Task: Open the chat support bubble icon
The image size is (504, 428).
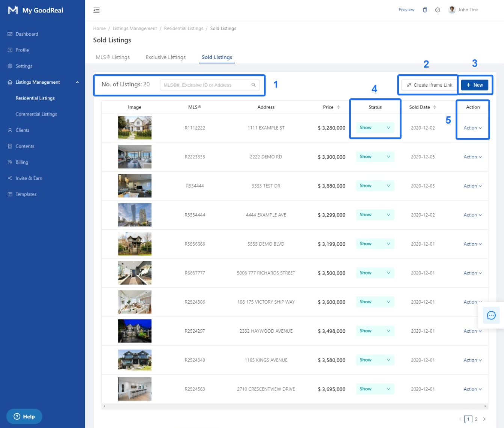Action: point(491,315)
